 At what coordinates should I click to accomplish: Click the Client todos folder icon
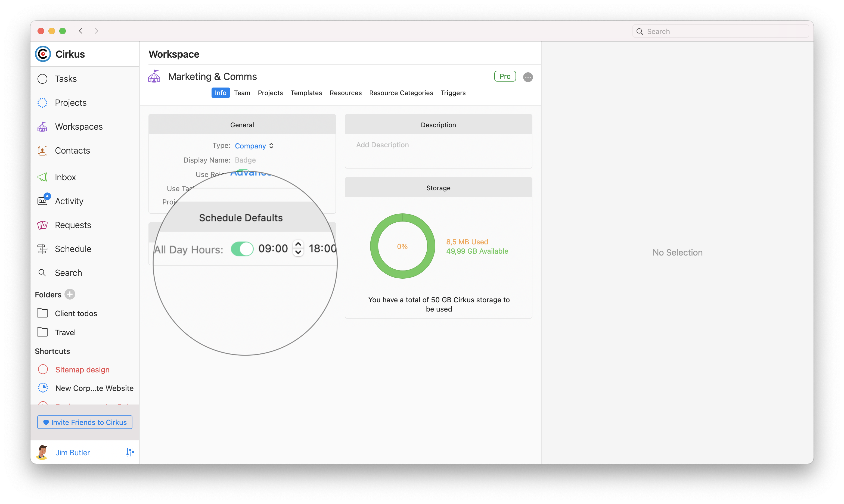(42, 313)
